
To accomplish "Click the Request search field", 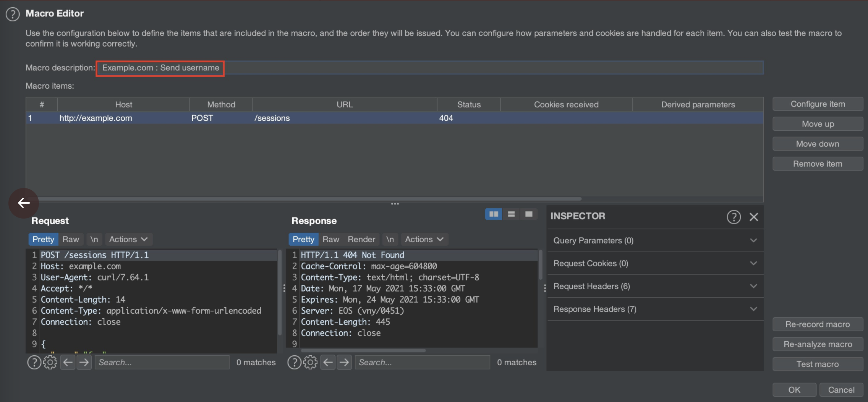I will click(x=162, y=362).
